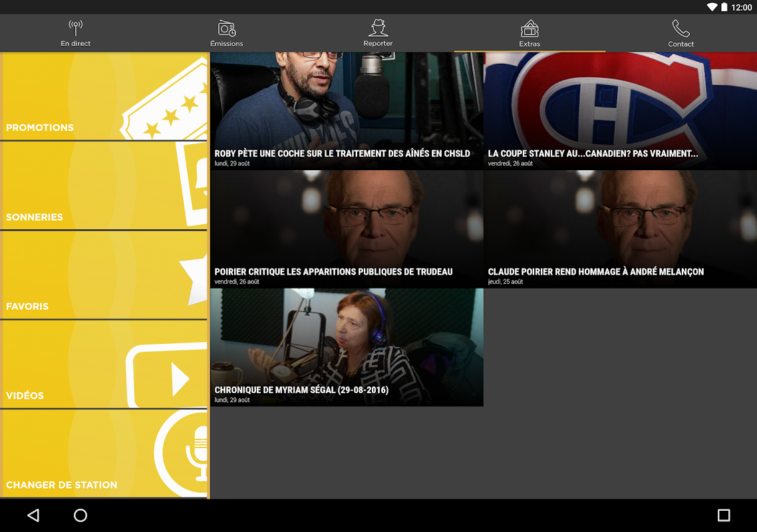Tap the Wi-Fi status icon
757x532 pixels.
712,7
